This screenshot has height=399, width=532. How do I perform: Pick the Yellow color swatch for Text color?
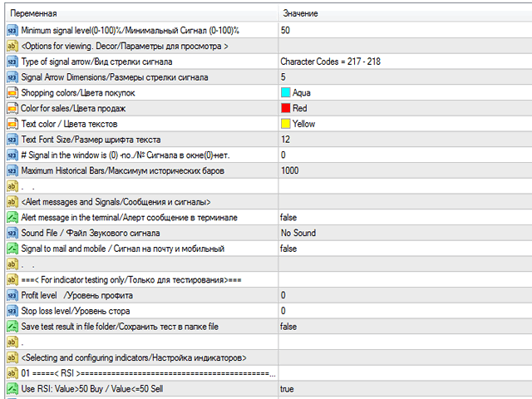tap(286, 124)
